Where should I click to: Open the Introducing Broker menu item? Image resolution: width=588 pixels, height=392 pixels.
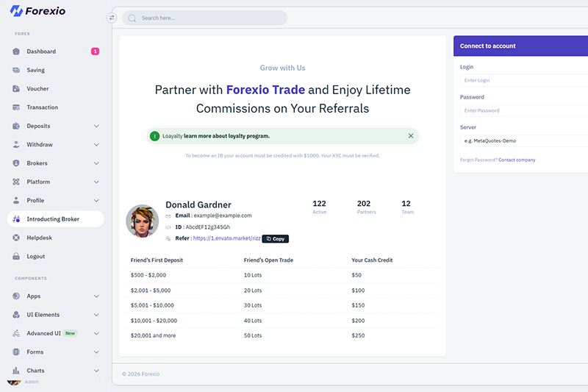point(53,219)
